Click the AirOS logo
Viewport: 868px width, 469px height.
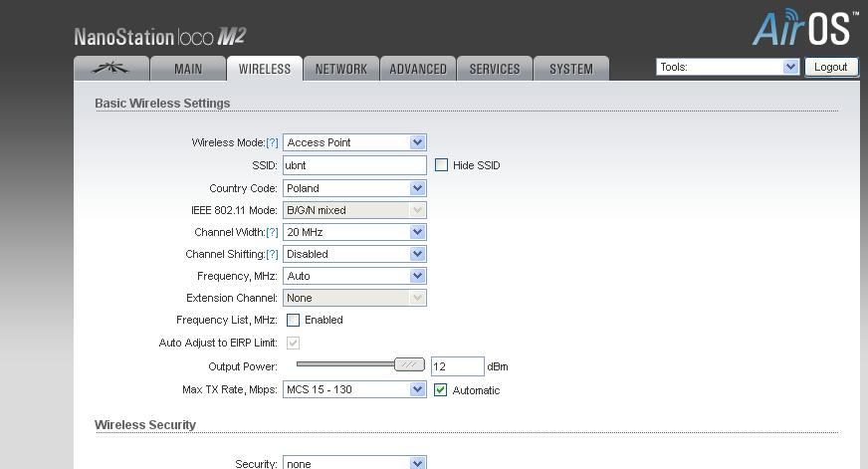(805, 27)
